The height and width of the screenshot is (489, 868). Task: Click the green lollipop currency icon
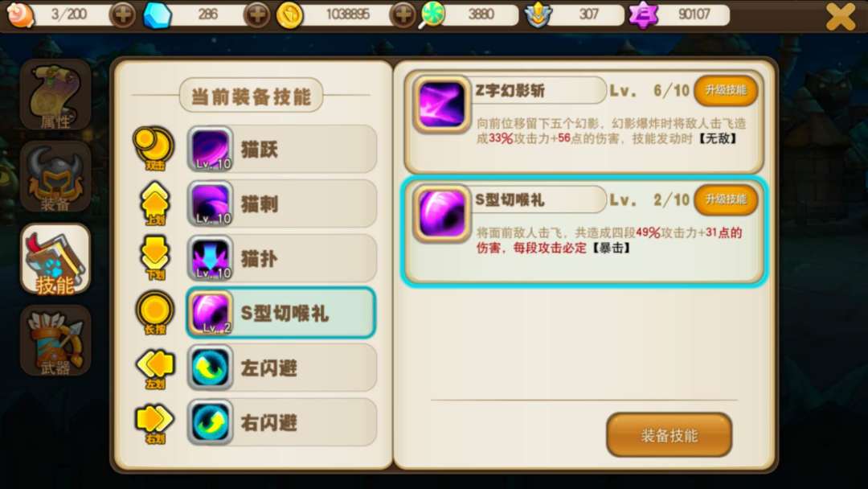tap(432, 14)
